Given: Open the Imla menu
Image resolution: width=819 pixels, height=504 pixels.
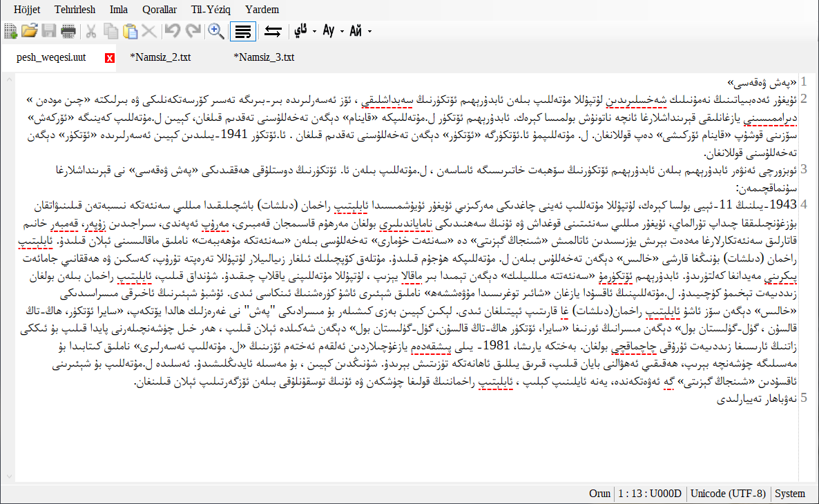Looking at the screenshot, I should 119,10.
